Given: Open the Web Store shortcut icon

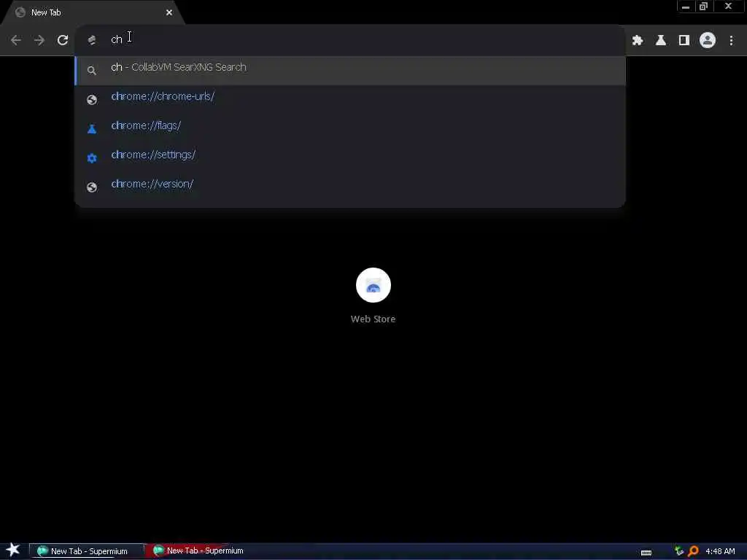Looking at the screenshot, I should pos(373,285).
